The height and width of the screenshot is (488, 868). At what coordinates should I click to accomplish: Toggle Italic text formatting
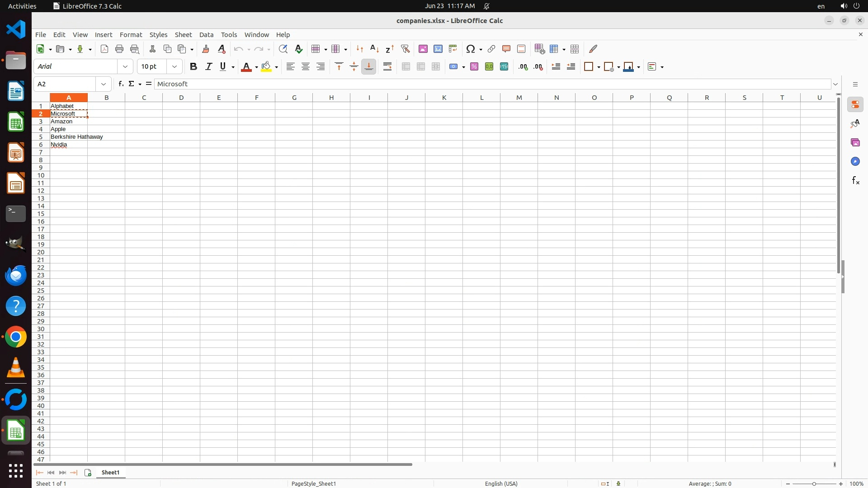coord(208,66)
